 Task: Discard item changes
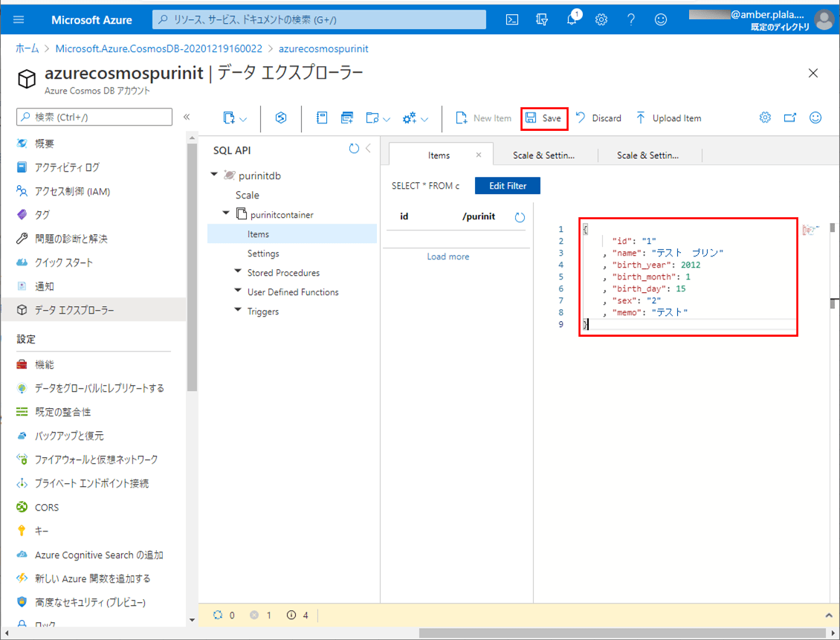(x=598, y=118)
